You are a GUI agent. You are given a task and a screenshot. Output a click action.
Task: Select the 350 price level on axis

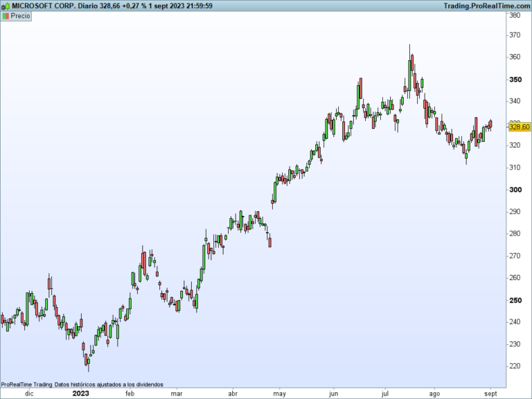coord(515,80)
